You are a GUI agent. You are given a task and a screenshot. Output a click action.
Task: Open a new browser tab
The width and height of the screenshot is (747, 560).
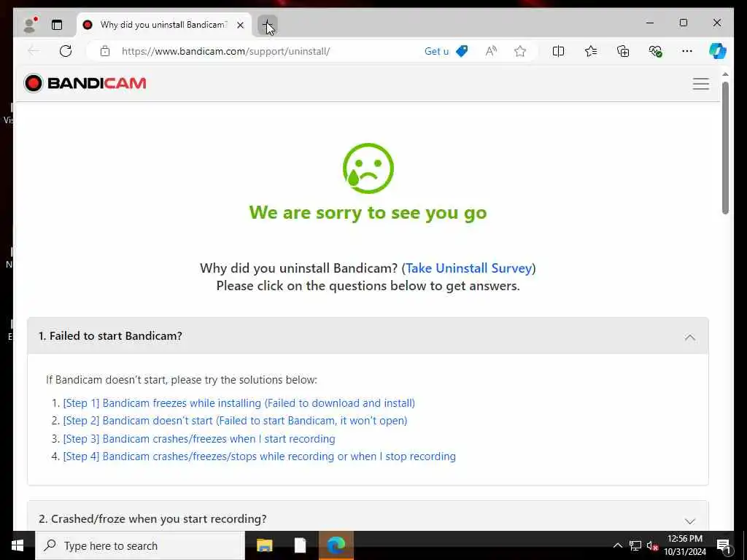click(267, 25)
